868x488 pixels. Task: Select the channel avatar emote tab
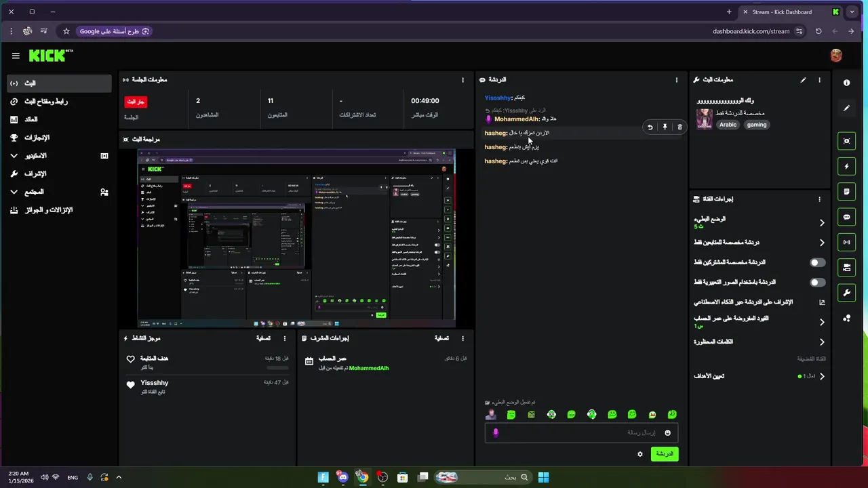click(491, 414)
